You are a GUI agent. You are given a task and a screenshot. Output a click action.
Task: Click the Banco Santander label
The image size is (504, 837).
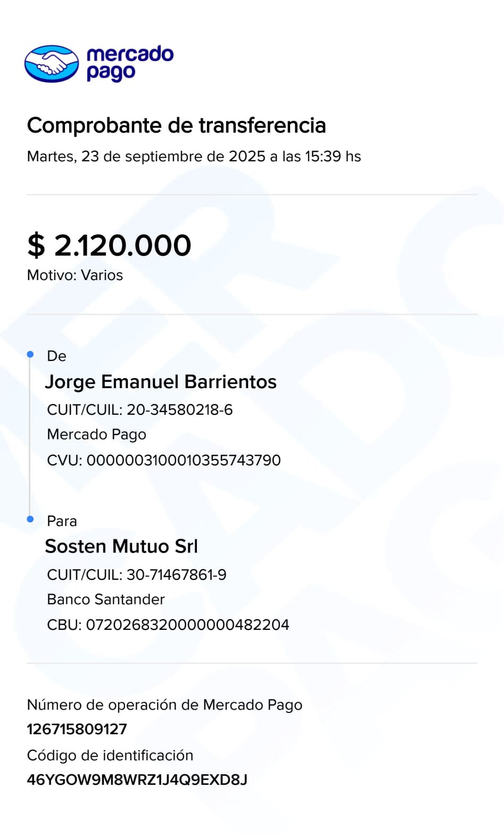coord(106,600)
